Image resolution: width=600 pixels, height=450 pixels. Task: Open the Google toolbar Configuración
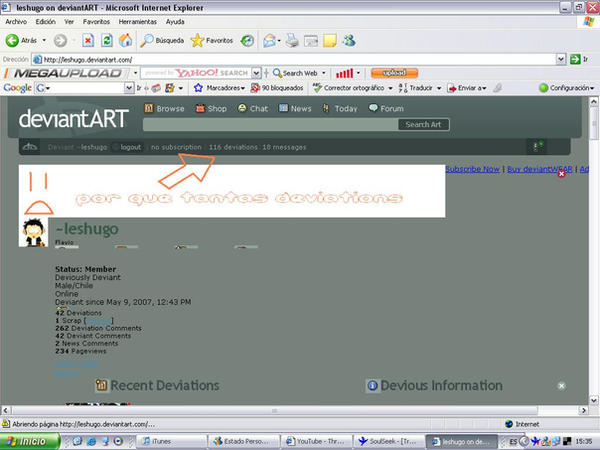pos(567,88)
